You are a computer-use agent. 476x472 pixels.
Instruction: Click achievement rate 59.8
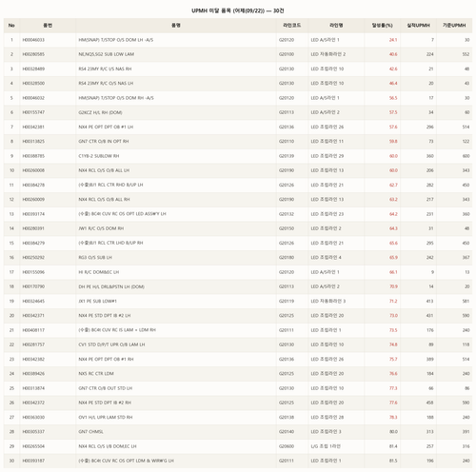(393, 142)
